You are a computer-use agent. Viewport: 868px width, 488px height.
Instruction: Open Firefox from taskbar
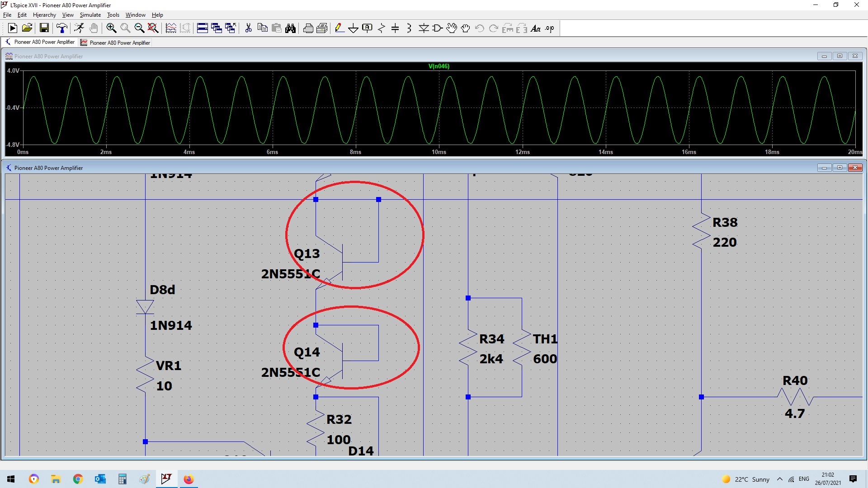(189, 479)
